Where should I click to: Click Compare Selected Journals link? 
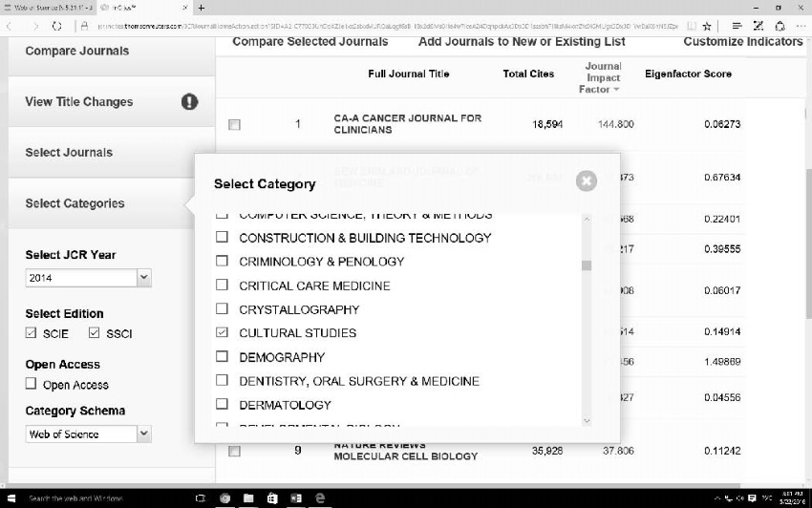click(x=310, y=42)
